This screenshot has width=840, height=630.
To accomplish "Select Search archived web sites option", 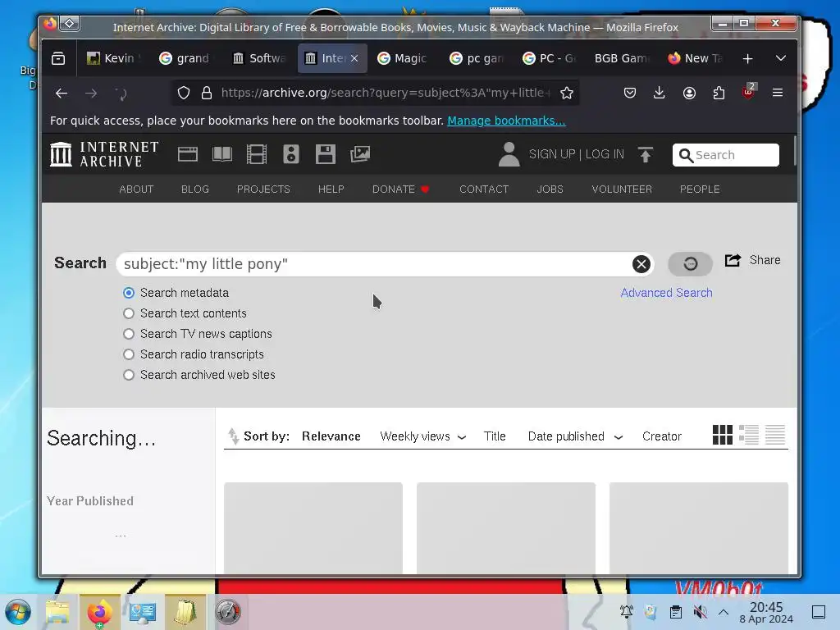I will pos(129,375).
